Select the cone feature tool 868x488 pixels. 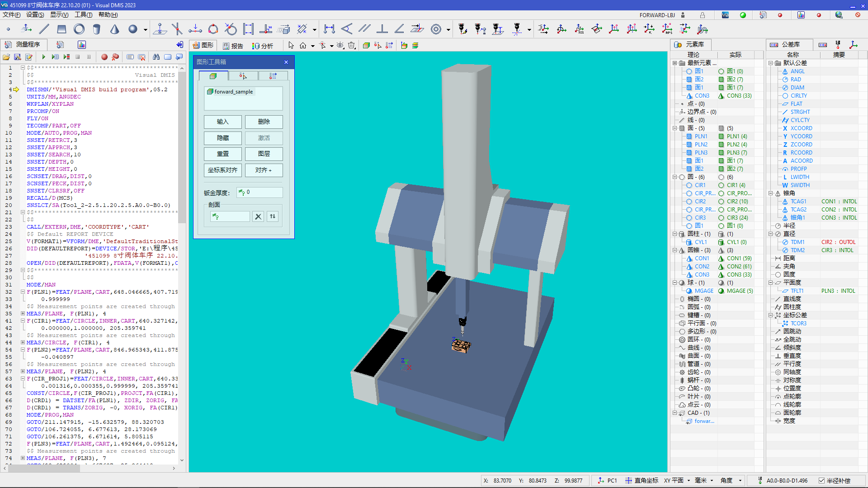tap(115, 29)
